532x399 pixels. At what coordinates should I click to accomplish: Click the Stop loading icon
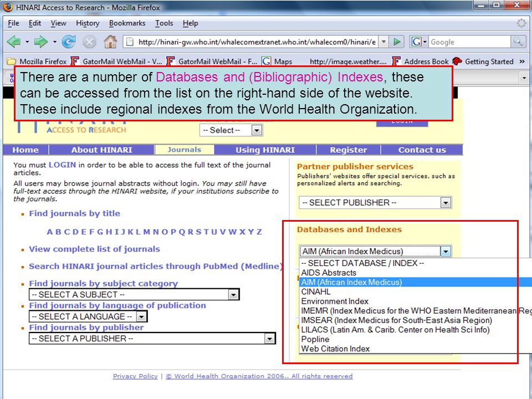pos(89,42)
